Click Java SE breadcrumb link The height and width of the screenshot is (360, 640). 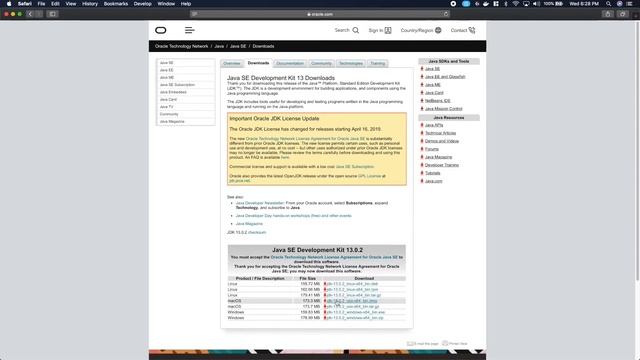tap(238, 46)
